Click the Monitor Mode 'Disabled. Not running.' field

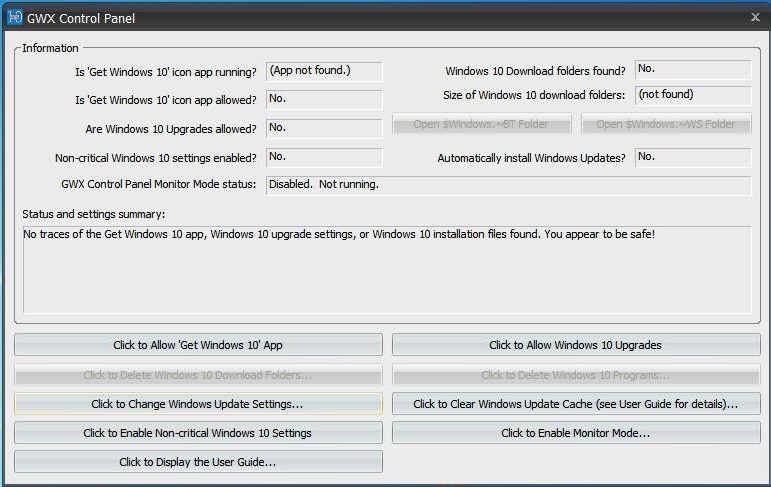(x=508, y=185)
